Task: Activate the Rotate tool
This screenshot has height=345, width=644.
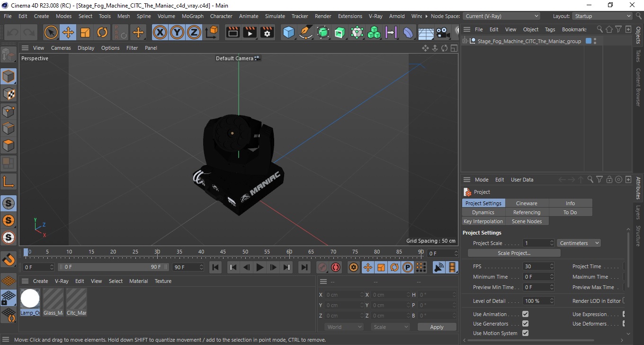Action: (x=102, y=32)
